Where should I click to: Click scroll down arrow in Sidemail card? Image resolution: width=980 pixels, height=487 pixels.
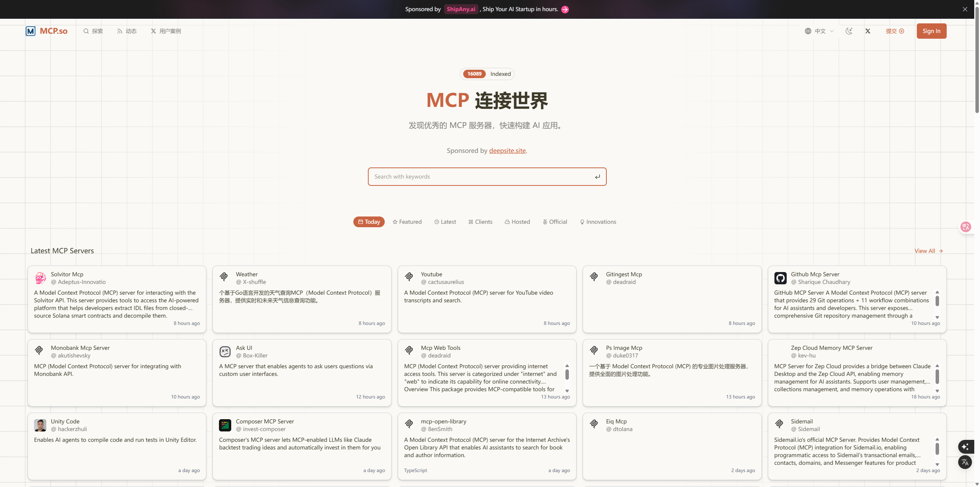coord(937,464)
